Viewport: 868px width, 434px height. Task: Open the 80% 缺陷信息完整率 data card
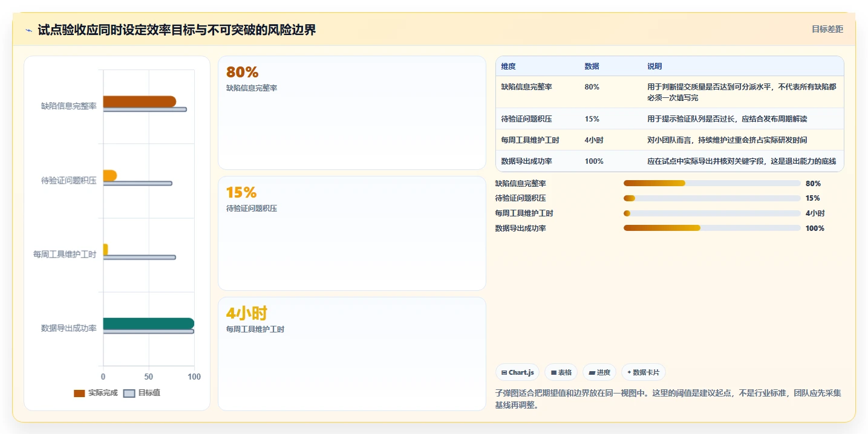351,112
